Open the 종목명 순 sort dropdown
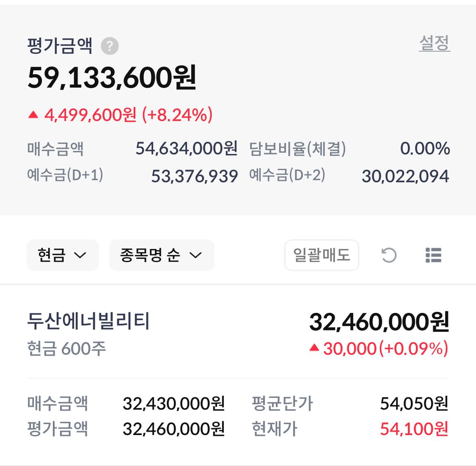476x466 pixels. [x=161, y=255]
